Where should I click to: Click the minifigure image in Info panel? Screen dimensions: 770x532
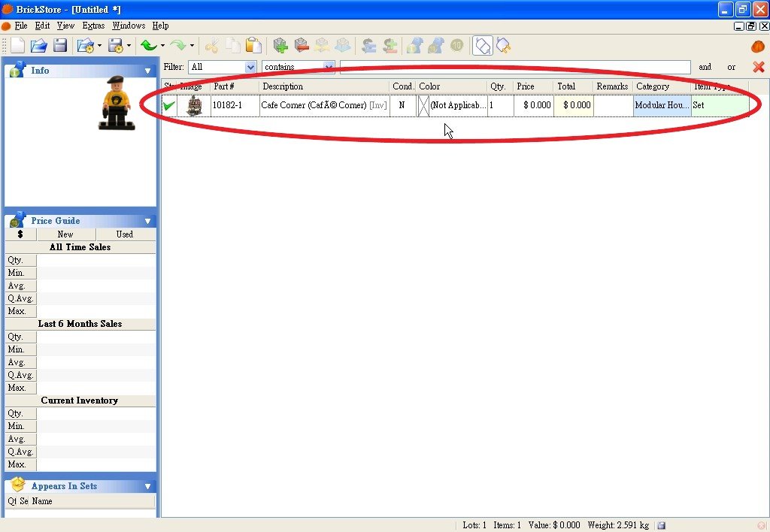pyautogui.click(x=116, y=103)
